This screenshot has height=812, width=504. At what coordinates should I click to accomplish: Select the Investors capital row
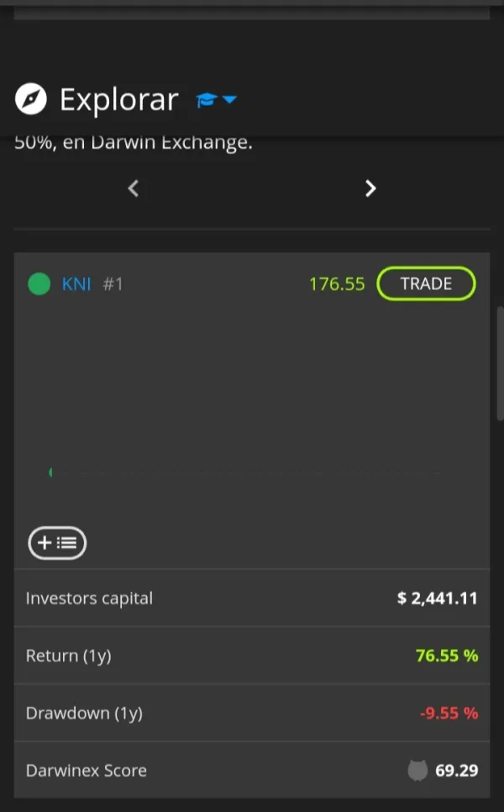(251, 598)
